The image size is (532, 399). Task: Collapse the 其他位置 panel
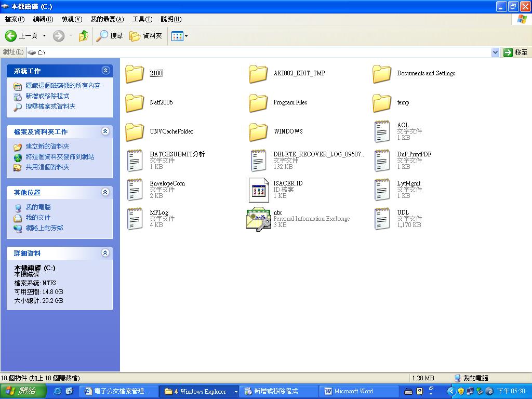[x=105, y=192]
